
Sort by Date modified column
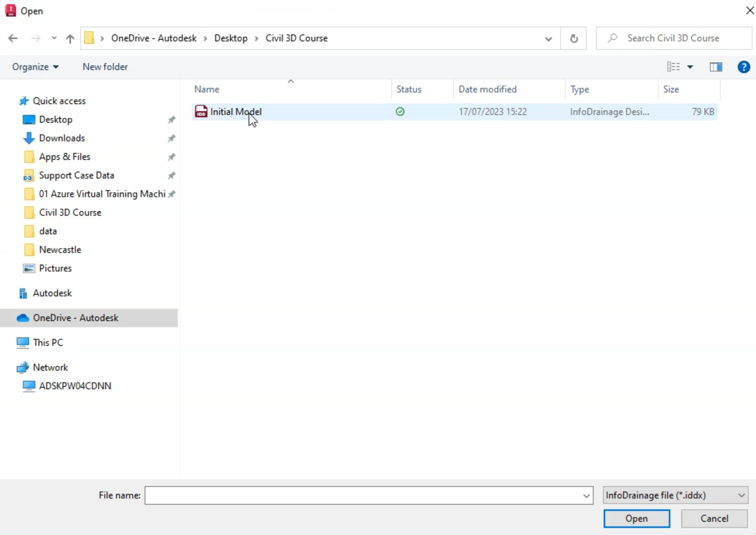click(x=487, y=89)
